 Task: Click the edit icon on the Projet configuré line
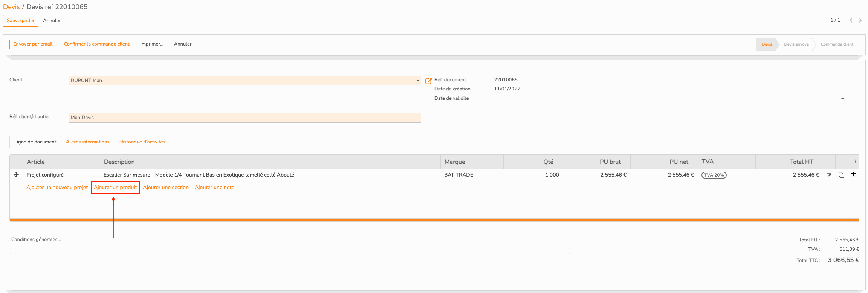click(829, 175)
